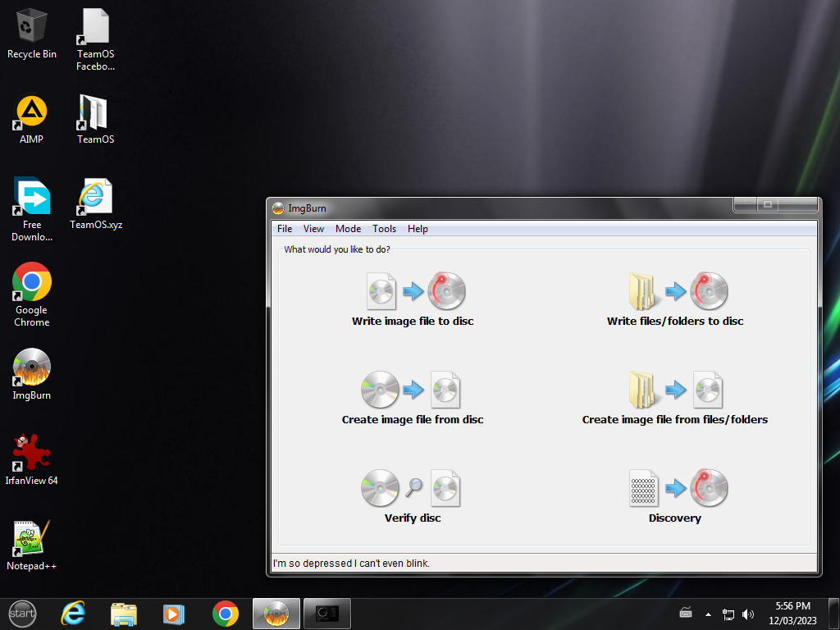Select the IrfanView 64 desktop icon

tap(32, 459)
